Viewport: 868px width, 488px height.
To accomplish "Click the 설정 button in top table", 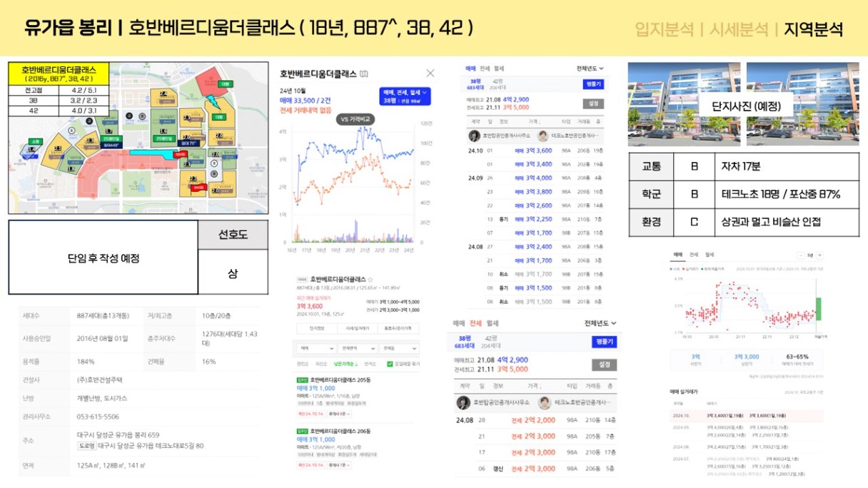I will point(594,104).
